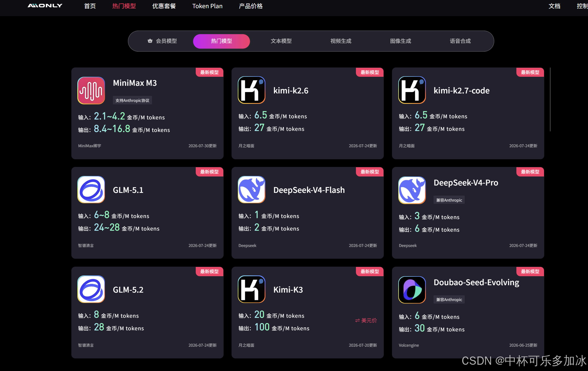Open the Doubao-Seed-Evolving model title
588x371 pixels.
coord(476,282)
